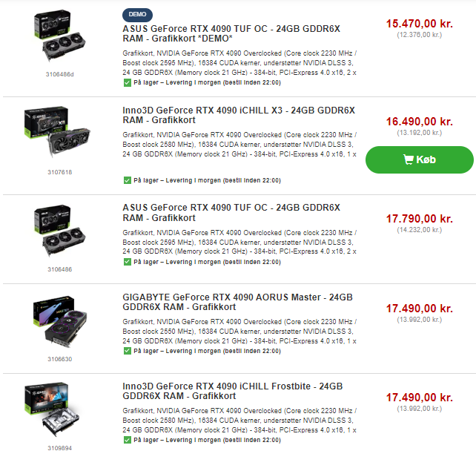The height and width of the screenshot is (471, 476).
Task: Click the Inno3D iCHILL X3 product image
Action: tap(57, 131)
